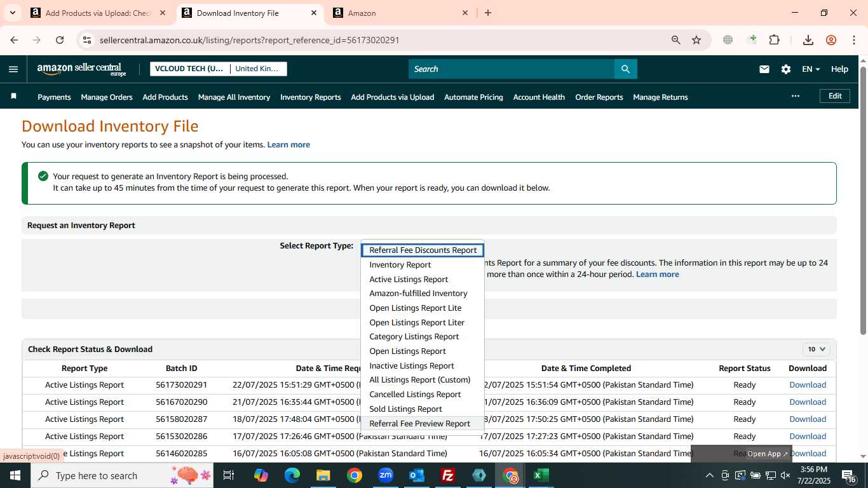
Task: Open a new browser tab with plus icon
Action: click(488, 13)
